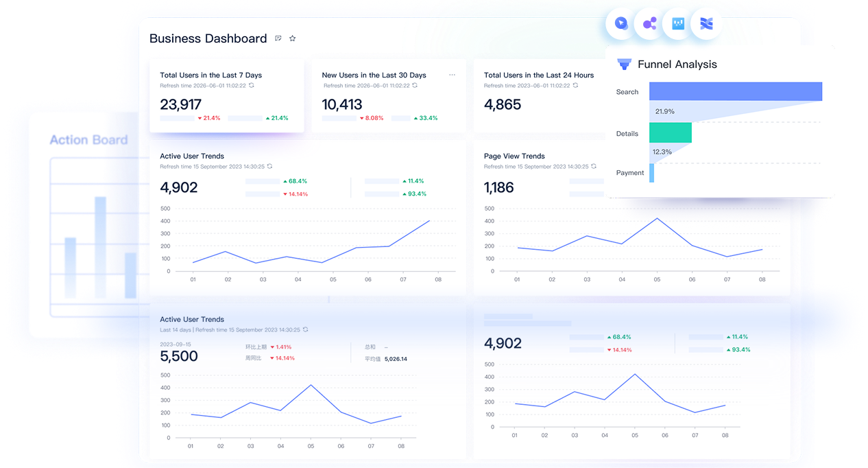Viewport: 868px width, 468px height.
Task: Click the comment icon next to Business Dashboard
Action: [x=278, y=38]
